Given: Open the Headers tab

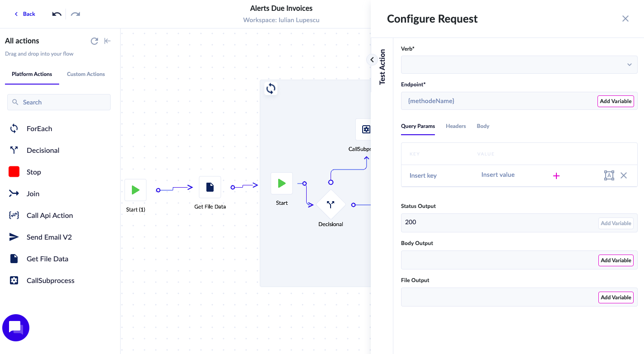Looking at the screenshot, I should pyautogui.click(x=456, y=126).
